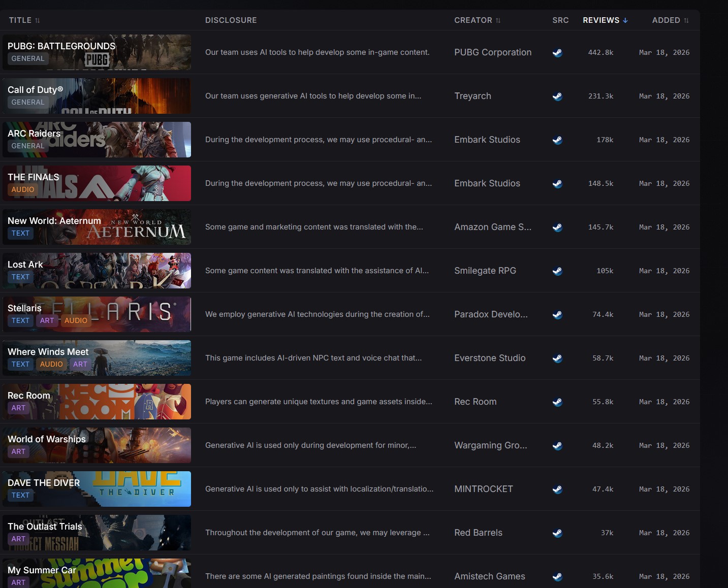728x588 pixels.
Task: Select the GENERAL tag under PUBG: BATTLEGROUNDS
Action: [28, 58]
